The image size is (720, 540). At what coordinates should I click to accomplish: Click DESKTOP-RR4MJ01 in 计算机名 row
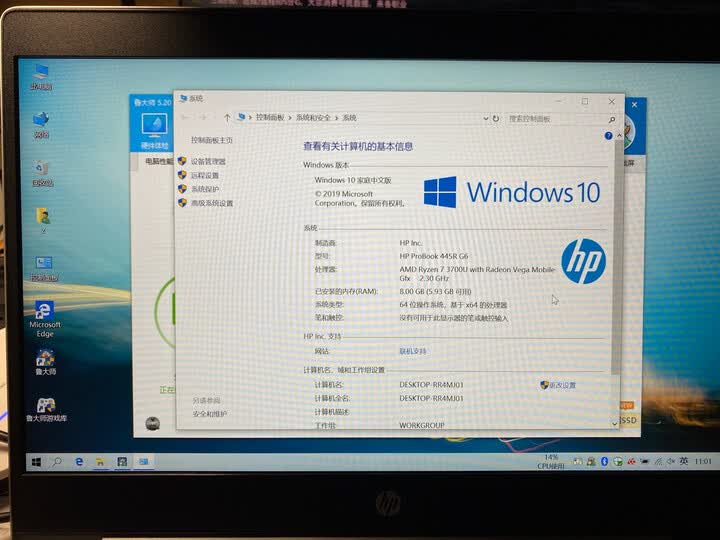coord(431,385)
